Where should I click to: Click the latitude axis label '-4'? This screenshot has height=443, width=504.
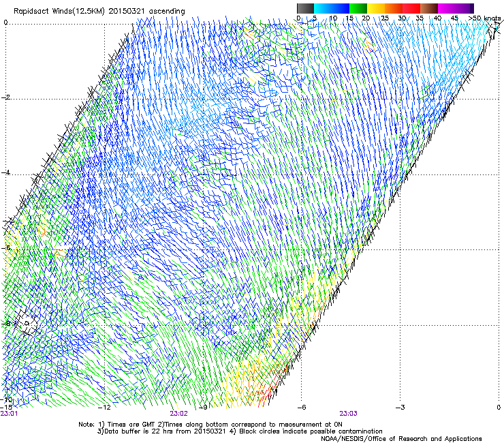[5, 172]
